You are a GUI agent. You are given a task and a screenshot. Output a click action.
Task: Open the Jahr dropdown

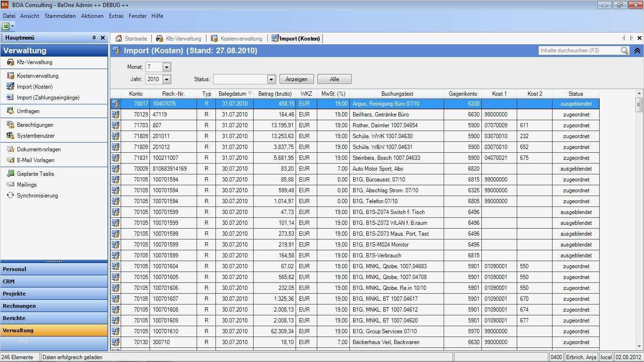click(x=166, y=79)
